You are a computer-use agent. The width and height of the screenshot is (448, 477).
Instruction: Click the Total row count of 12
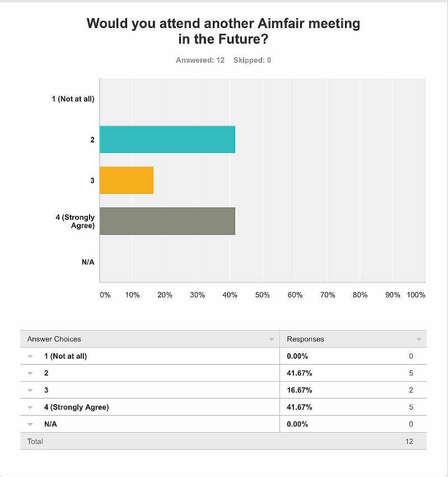coord(409,441)
